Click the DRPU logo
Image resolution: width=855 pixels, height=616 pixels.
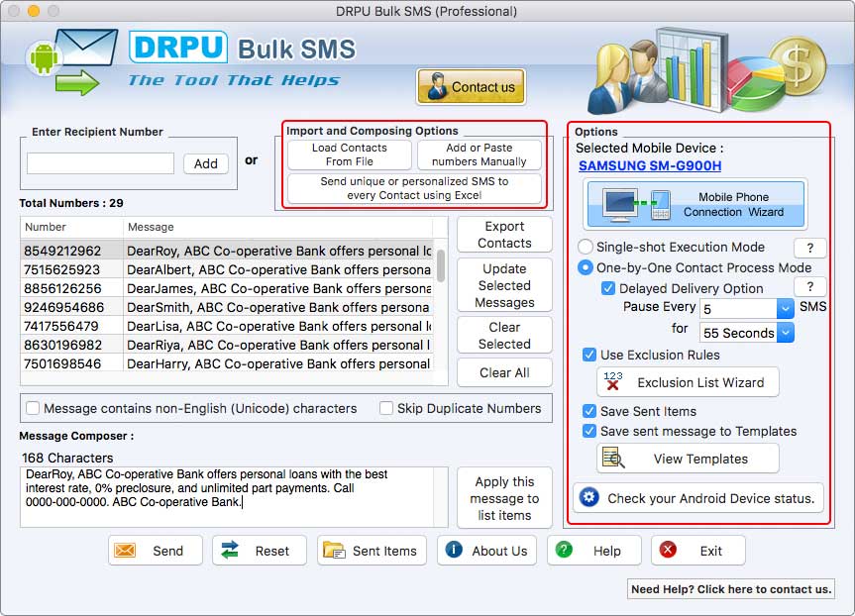[177, 48]
